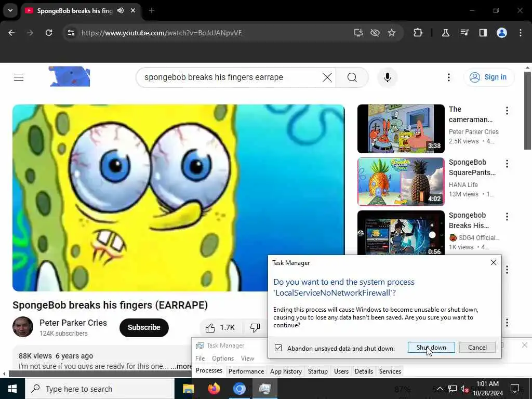Open the taskbar clock 1:01 AM

(487, 389)
